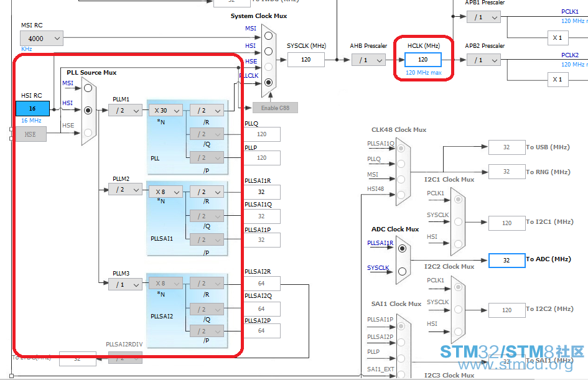
Task: Open PLLSAI2 /R divider dropdown
Action: tap(207, 284)
